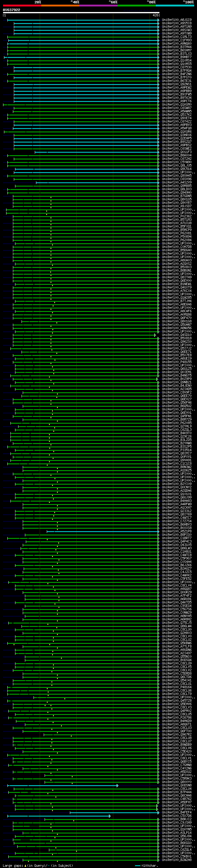Click the purple ~60% identity legend segment

pyautogui.click(x=98, y=6)
